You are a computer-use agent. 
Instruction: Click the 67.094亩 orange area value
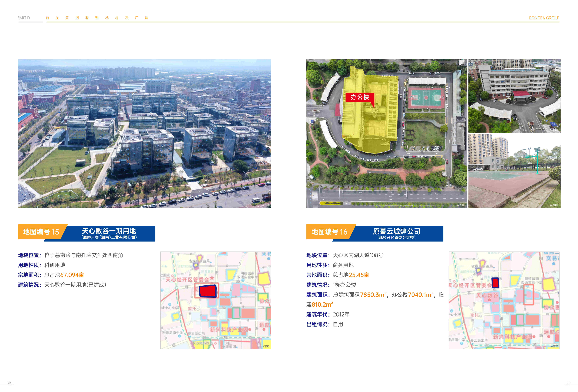click(x=72, y=275)
